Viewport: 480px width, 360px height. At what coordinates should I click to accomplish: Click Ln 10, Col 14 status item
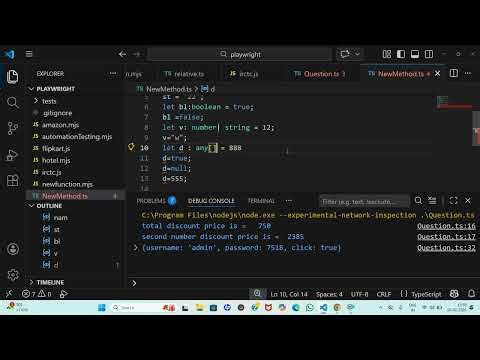pos(289,294)
